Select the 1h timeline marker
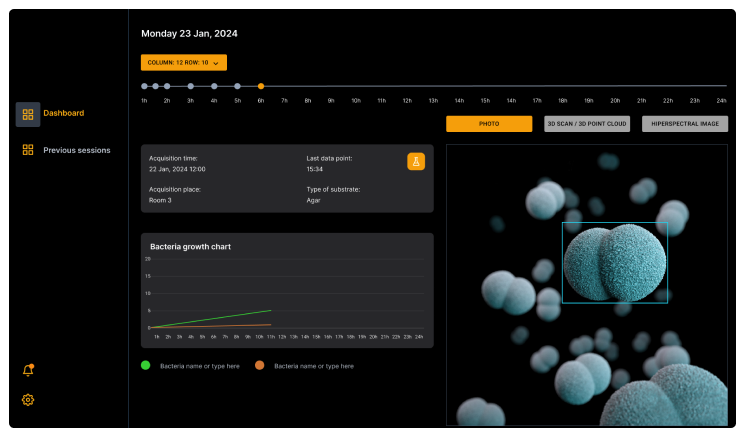The height and width of the screenshot is (436, 746). click(x=144, y=86)
